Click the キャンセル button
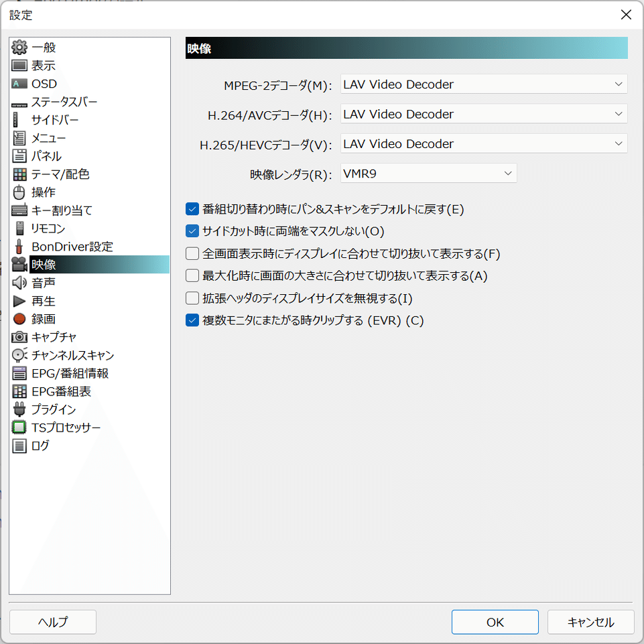This screenshot has height=644, width=644. pyautogui.click(x=590, y=623)
